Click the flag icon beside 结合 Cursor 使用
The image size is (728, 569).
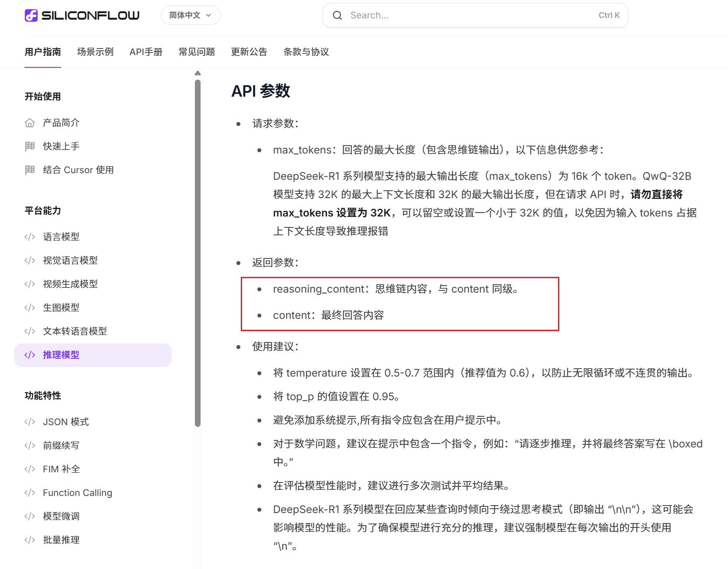tap(30, 170)
